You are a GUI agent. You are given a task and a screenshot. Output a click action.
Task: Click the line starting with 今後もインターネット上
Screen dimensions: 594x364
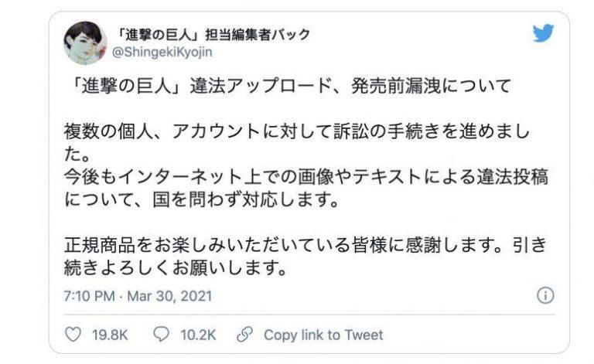(306, 177)
